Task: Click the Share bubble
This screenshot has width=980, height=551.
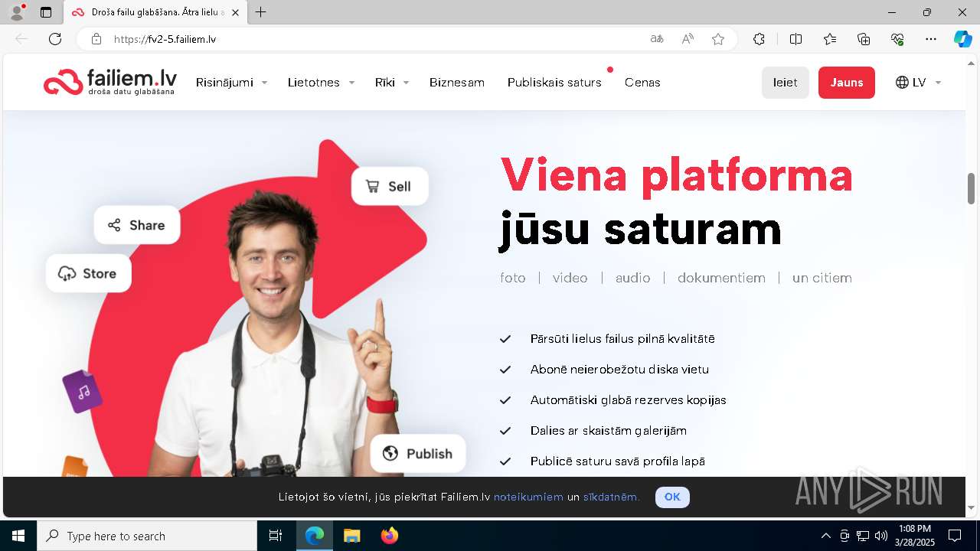Action: (137, 225)
